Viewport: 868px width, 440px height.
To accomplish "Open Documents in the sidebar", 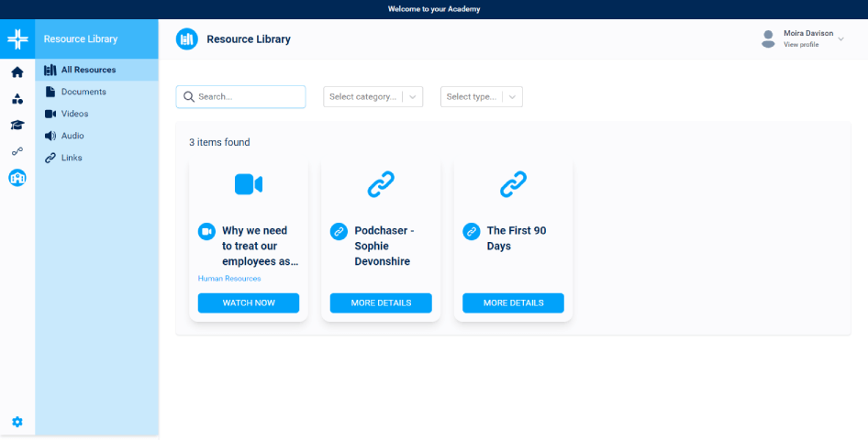I will (x=83, y=92).
